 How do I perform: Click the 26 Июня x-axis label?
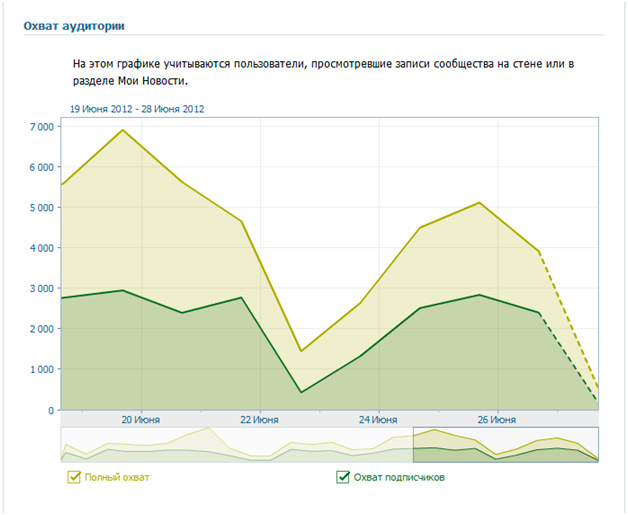pos(497,419)
